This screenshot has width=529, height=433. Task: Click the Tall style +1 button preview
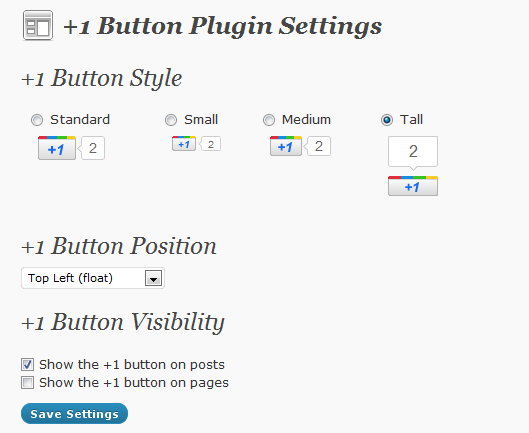coord(413,186)
